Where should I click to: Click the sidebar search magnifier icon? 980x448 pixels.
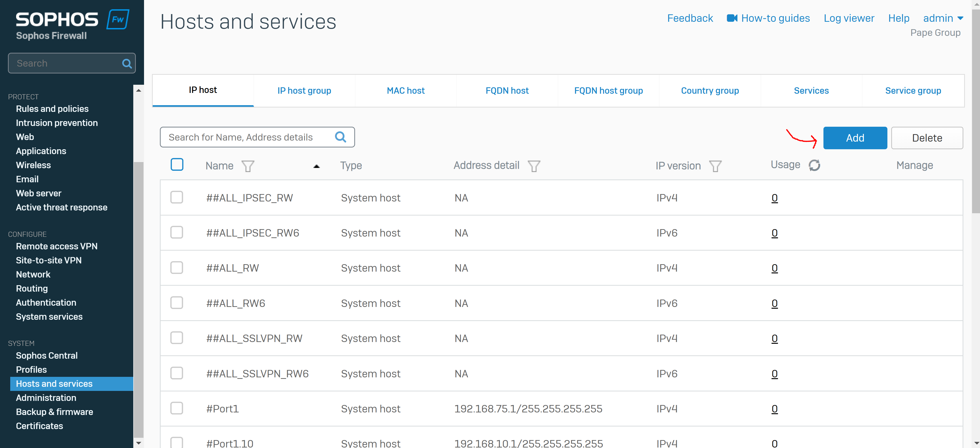tap(127, 63)
